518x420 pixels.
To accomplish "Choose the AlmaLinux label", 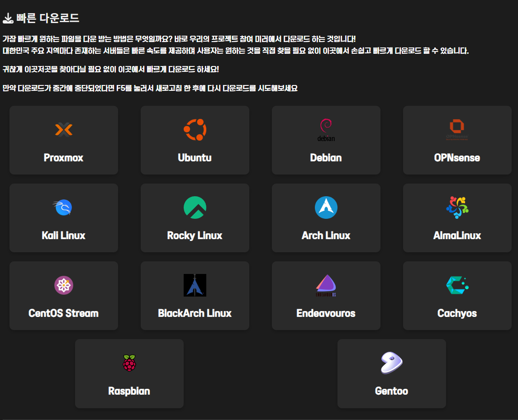I will pyautogui.click(x=457, y=236).
